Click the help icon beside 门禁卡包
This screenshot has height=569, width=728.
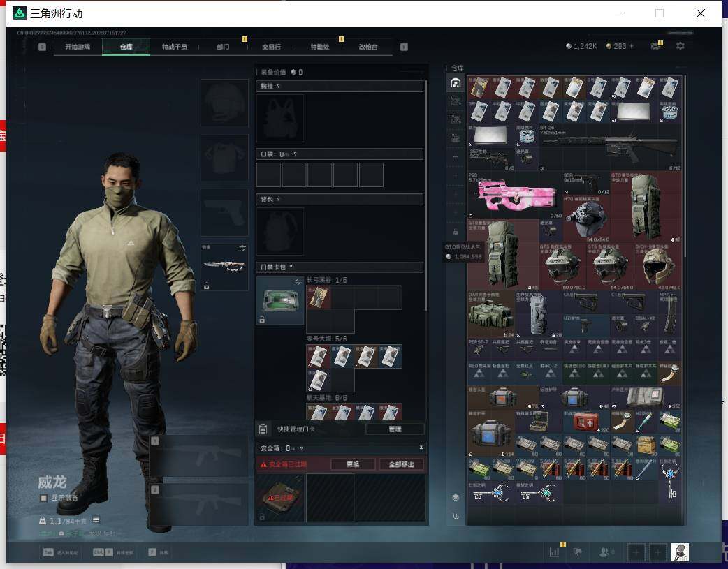click(291, 267)
